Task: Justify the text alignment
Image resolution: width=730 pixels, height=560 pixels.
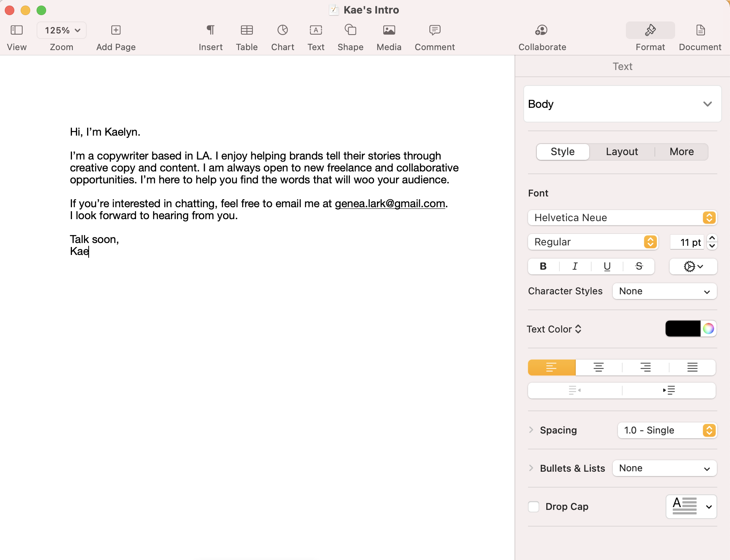Action: [x=692, y=367]
